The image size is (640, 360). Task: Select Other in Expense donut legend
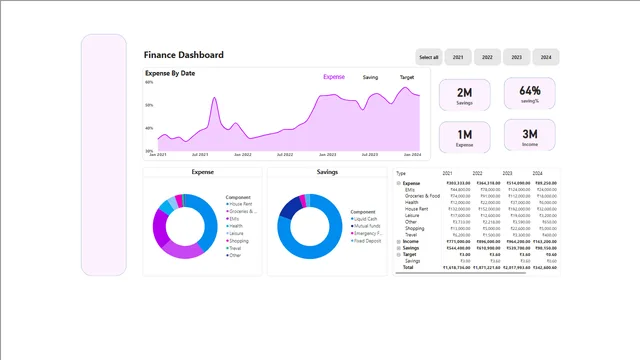pyautogui.click(x=233, y=256)
